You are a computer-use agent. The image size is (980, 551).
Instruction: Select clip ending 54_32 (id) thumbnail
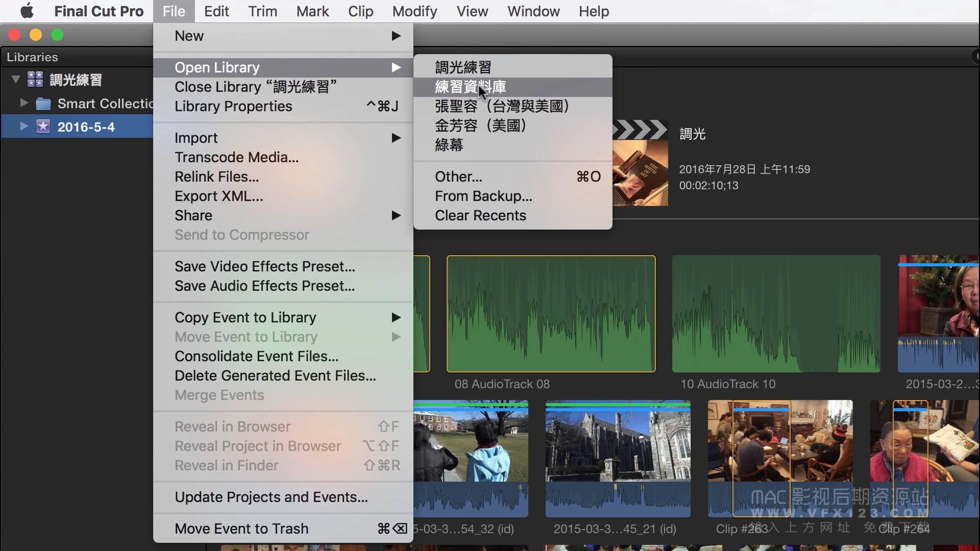(471, 459)
